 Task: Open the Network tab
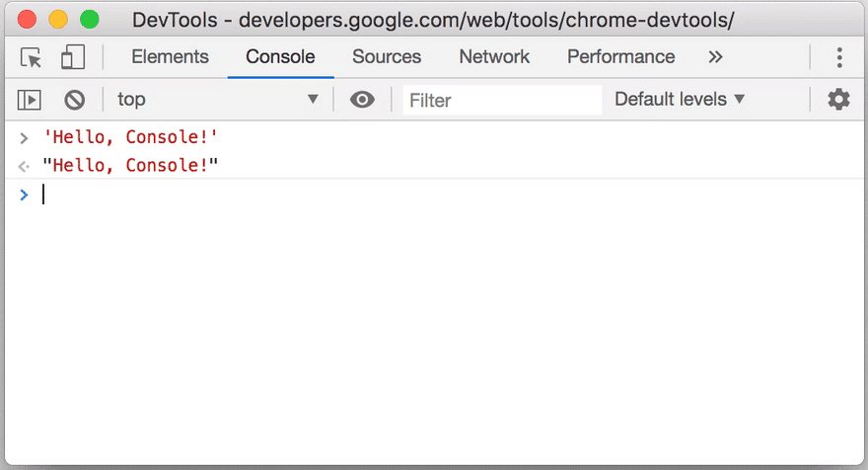494,57
